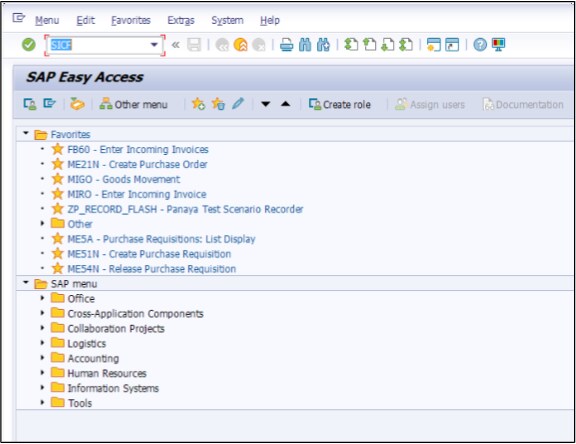Viewport: 576px width, 444px height.
Task: Select FB60 - Enter Incoming Invoices favorite
Action: (x=138, y=149)
